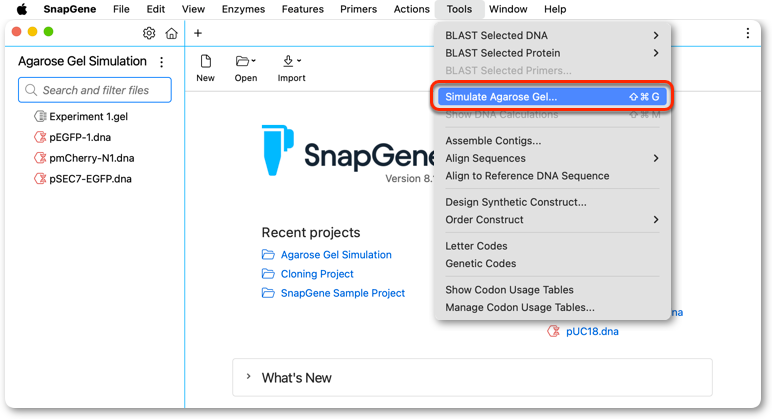
Task: Open the settings gear icon
Action: [149, 33]
